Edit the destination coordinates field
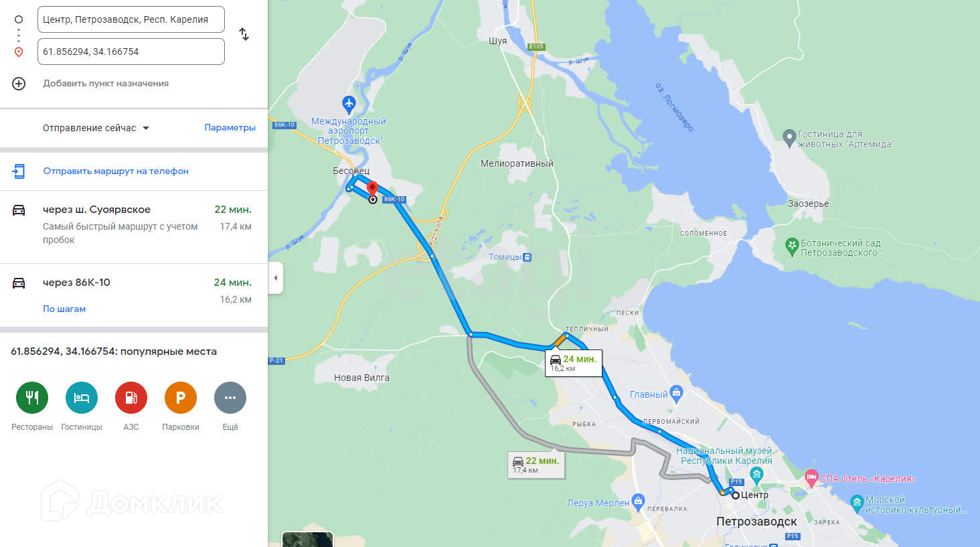The image size is (980, 547). [131, 52]
